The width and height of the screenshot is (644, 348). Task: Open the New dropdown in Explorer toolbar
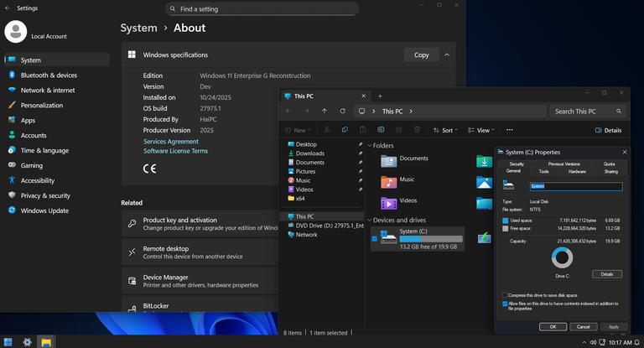coord(298,130)
